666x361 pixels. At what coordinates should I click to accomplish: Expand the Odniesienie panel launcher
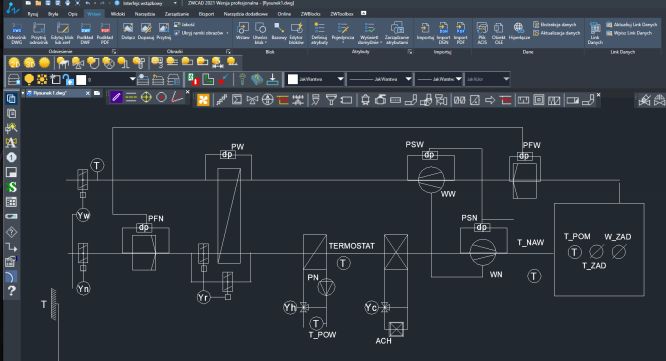[x=114, y=52]
